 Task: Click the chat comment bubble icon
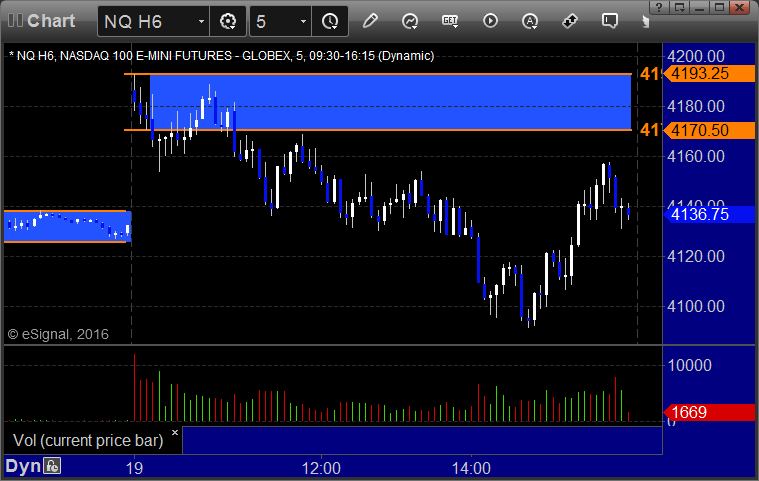pos(609,21)
